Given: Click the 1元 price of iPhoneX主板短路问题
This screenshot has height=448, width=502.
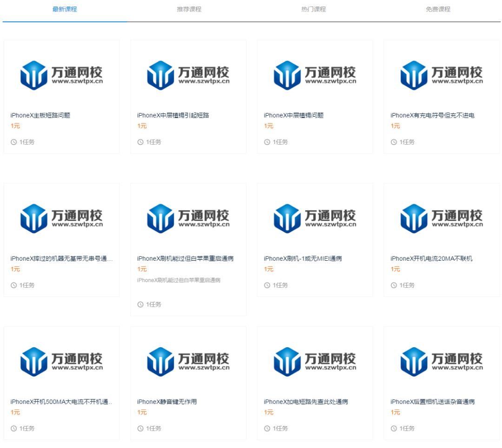Looking at the screenshot, I should pyautogui.click(x=15, y=126).
